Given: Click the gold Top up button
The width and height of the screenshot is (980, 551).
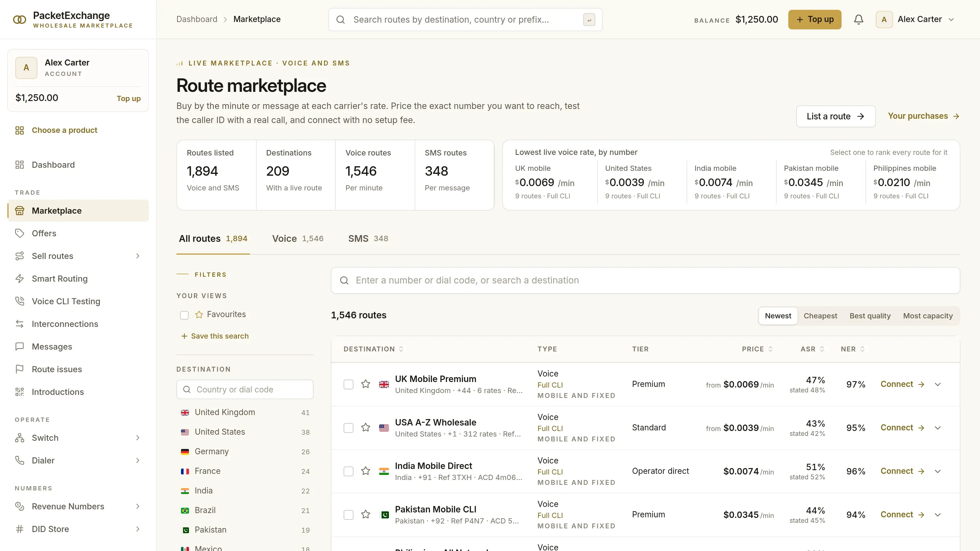Looking at the screenshot, I should (x=815, y=19).
